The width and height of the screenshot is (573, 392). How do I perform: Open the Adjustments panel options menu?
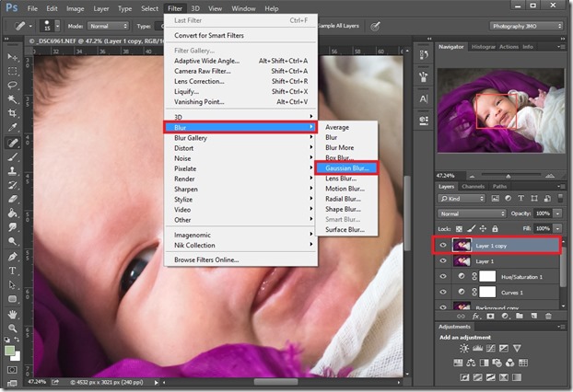[x=559, y=327]
